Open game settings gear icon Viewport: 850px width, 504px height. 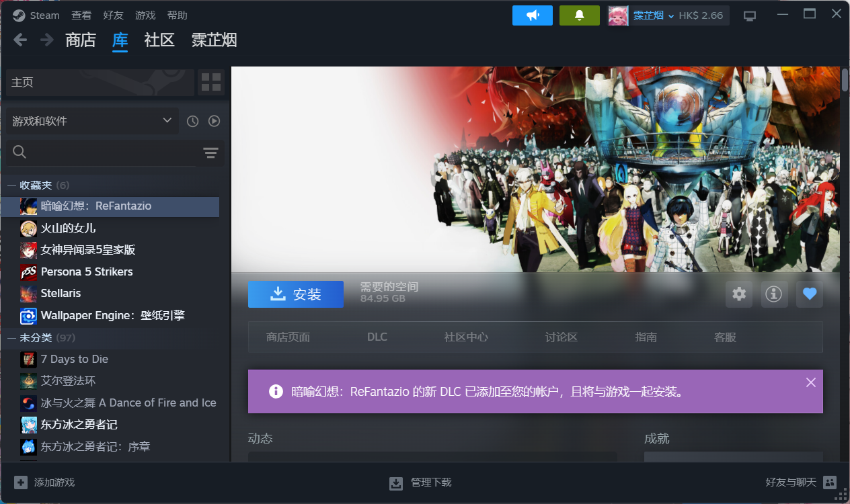click(739, 294)
